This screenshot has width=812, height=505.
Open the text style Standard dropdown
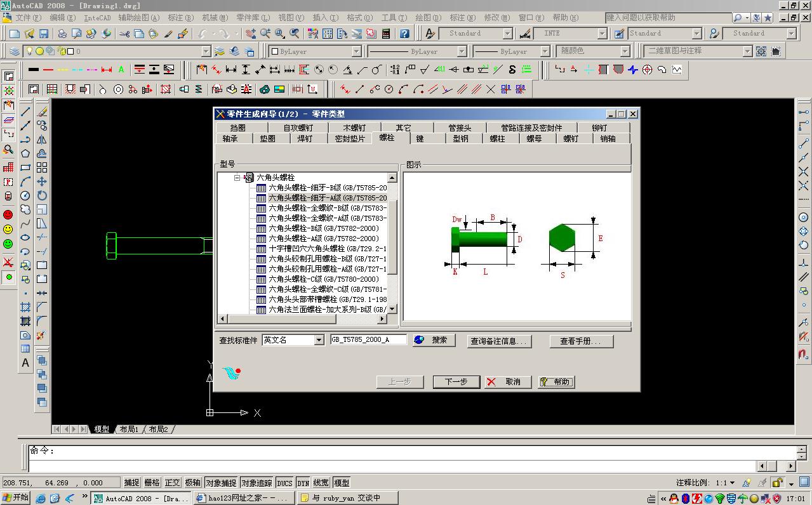[508, 34]
